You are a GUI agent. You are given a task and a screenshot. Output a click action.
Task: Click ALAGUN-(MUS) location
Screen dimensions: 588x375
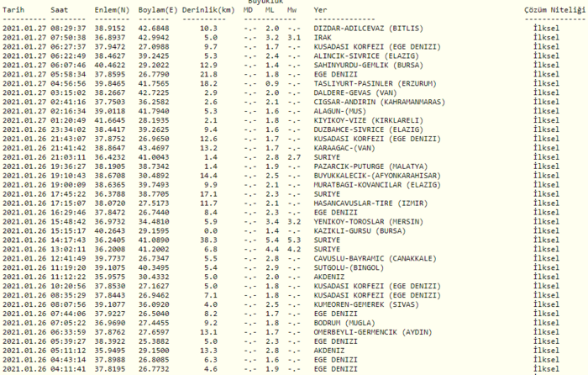pos(339,111)
